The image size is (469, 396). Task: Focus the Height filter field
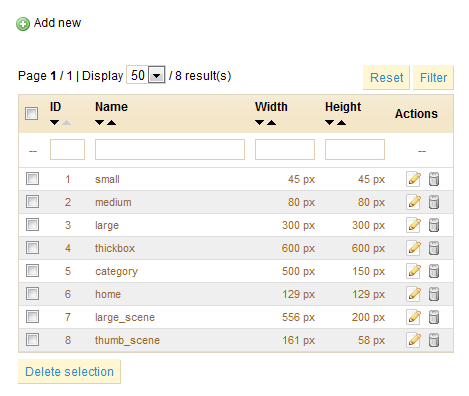[355, 149]
